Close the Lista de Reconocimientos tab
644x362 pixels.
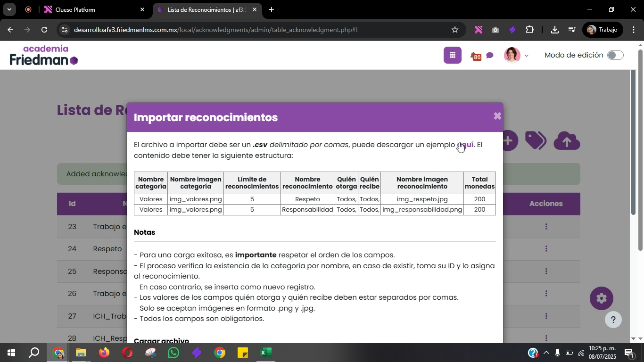[x=255, y=9]
